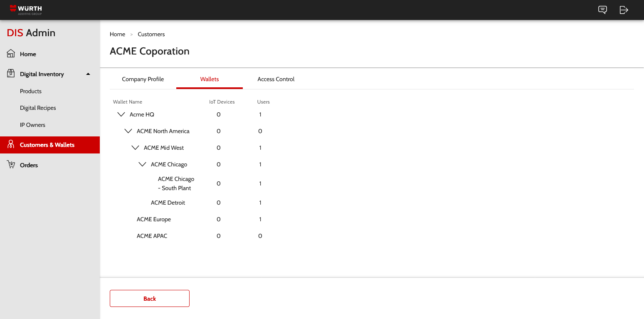Click the logout icon in header
This screenshot has width=644, height=319.
click(x=624, y=10)
